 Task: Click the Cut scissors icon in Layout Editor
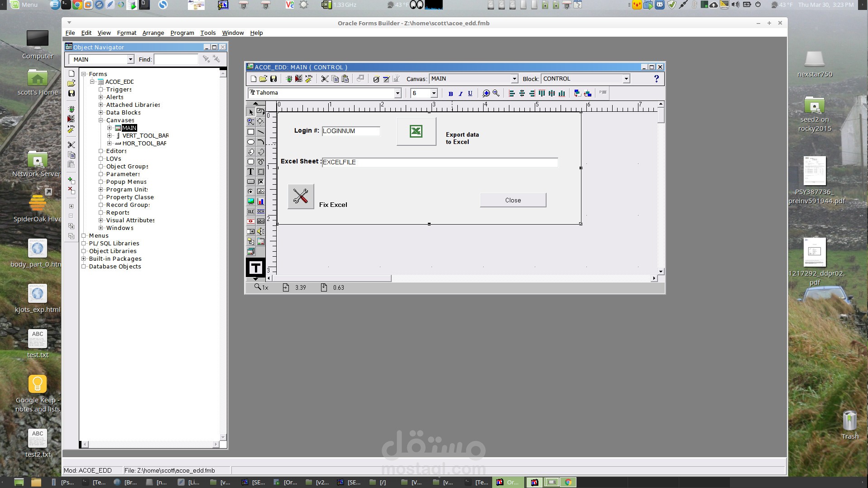(x=325, y=79)
